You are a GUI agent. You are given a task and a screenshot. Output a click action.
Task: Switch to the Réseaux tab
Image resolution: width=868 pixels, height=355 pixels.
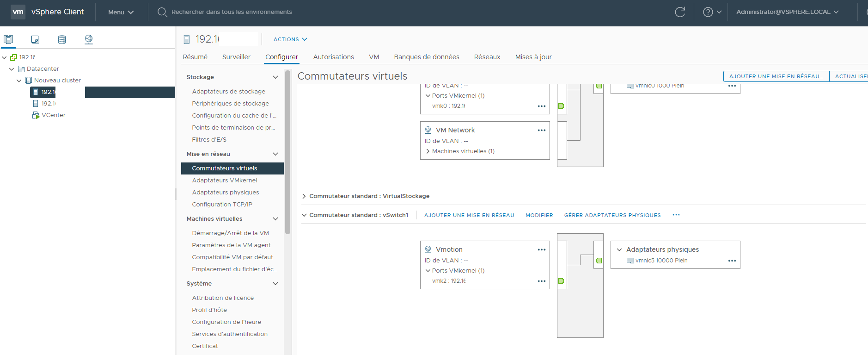pyautogui.click(x=487, y=57)
